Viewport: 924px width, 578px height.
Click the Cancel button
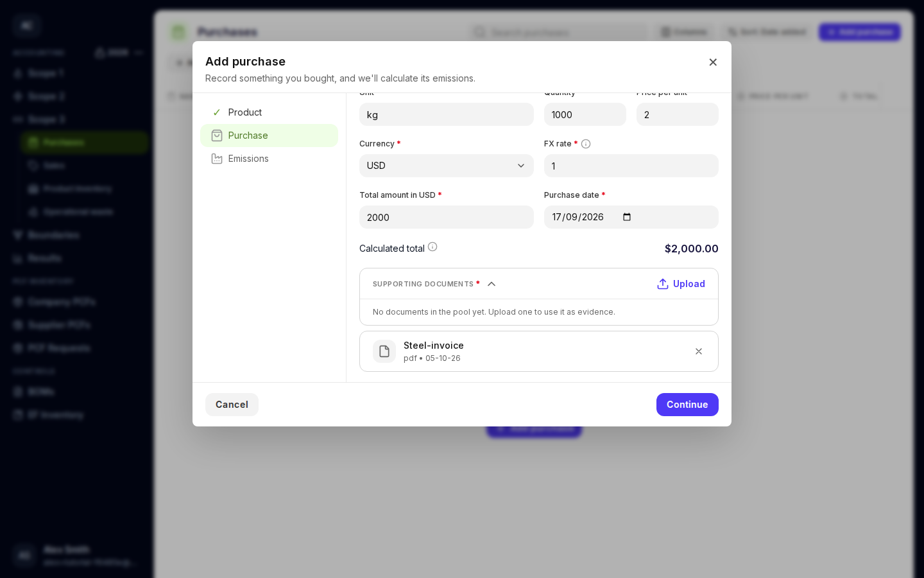tap(232, 405)
